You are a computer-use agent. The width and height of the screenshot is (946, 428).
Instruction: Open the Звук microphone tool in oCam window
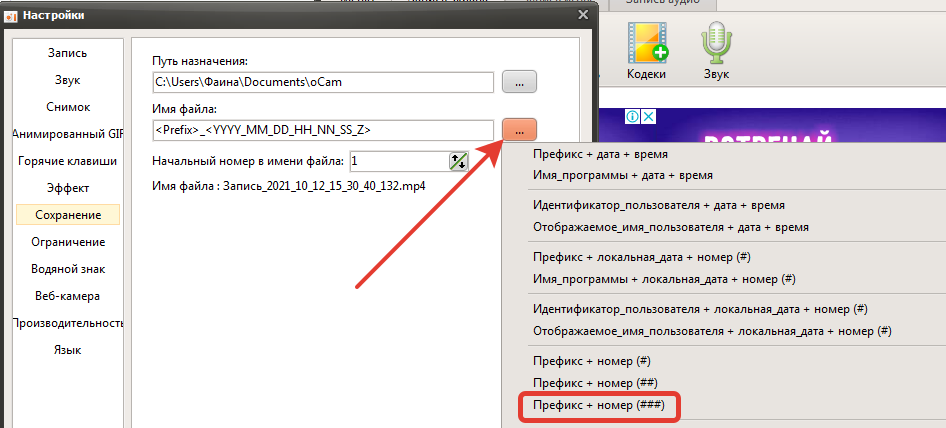pyautogui.click(x=716, y=50)
